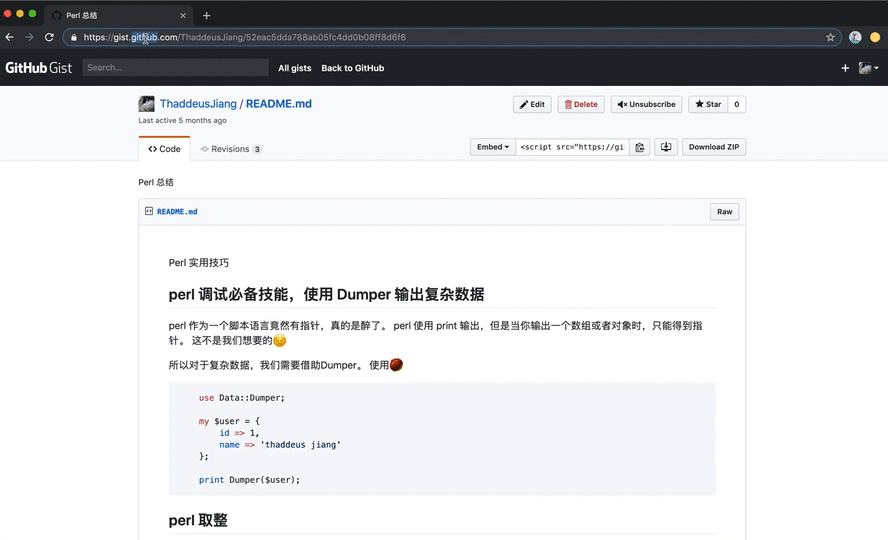This screenshot has height=540, width=888.
Task: Click the ThaddeusJiang author avatar
Action: click(146, 104)
